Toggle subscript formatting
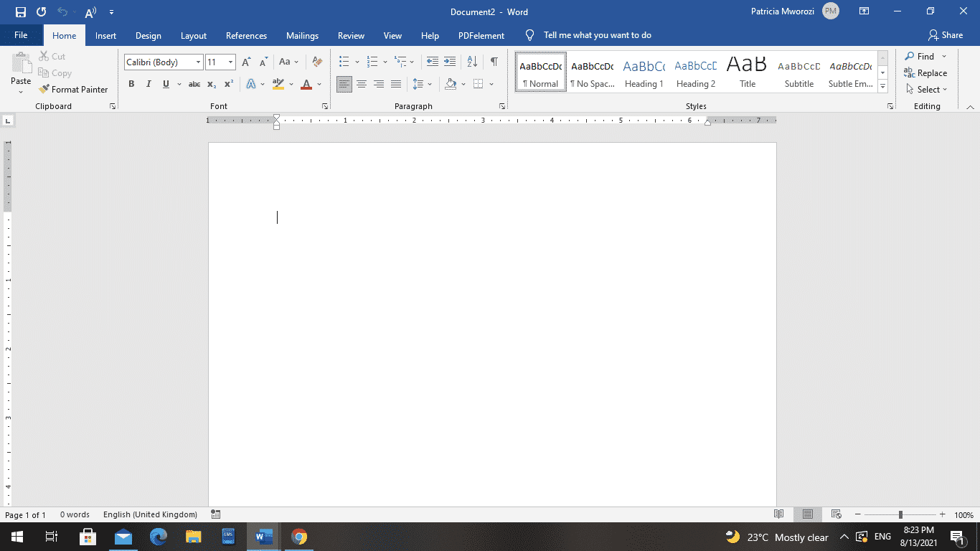The height and width of the screenshot is (551, 980). pos(212,83)
